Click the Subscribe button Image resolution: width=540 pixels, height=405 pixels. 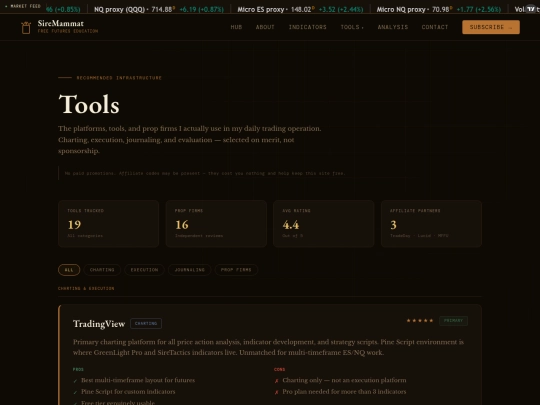point(491,27)
